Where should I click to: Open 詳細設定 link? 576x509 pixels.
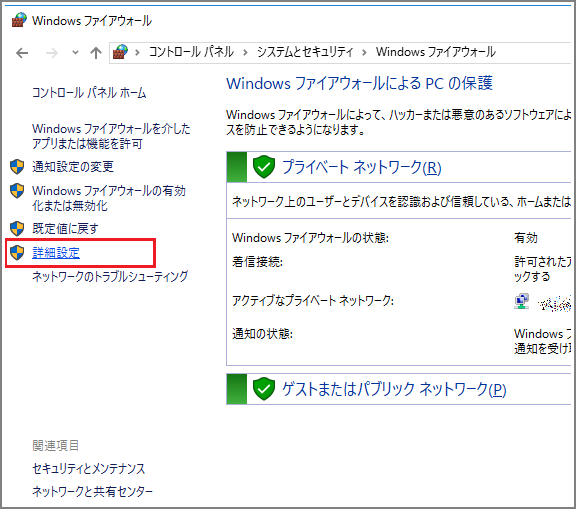tap(56, 253)
